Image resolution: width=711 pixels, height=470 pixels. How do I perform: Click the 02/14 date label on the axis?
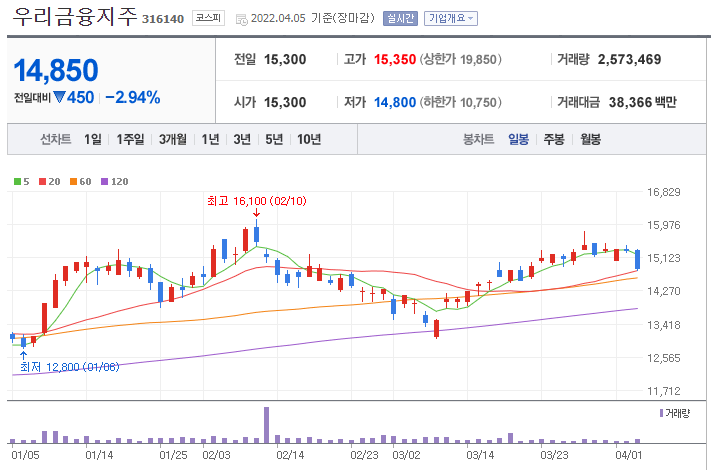pos(290,455)
